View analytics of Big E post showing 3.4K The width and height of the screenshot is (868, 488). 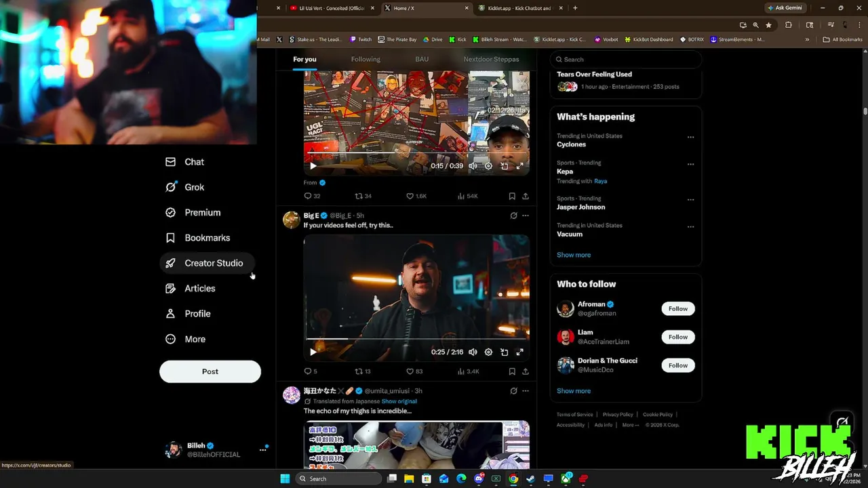(468, 371)
